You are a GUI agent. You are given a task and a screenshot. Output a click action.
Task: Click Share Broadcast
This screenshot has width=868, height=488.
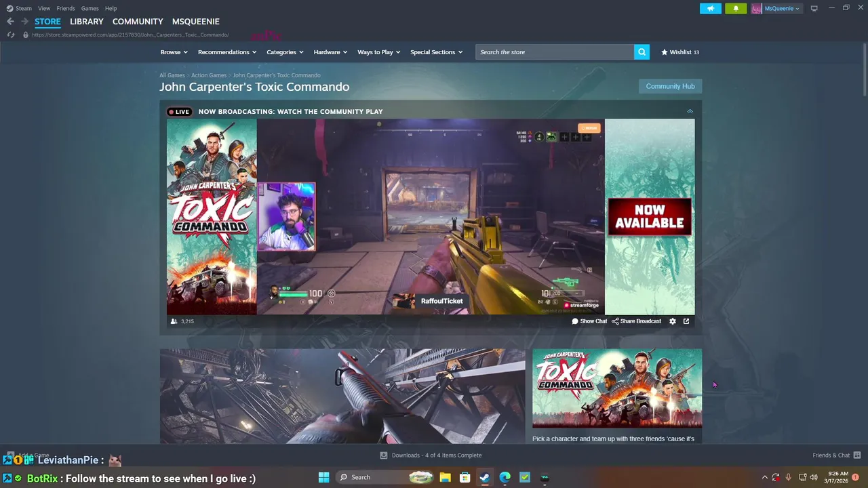(637, 321)
